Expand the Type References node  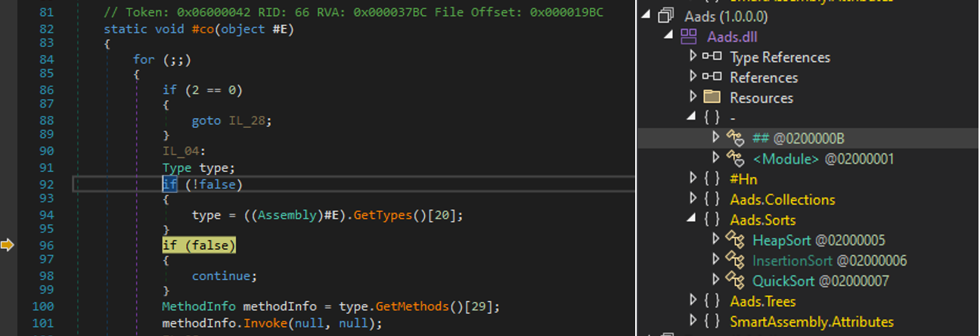[x=693, y=57]
